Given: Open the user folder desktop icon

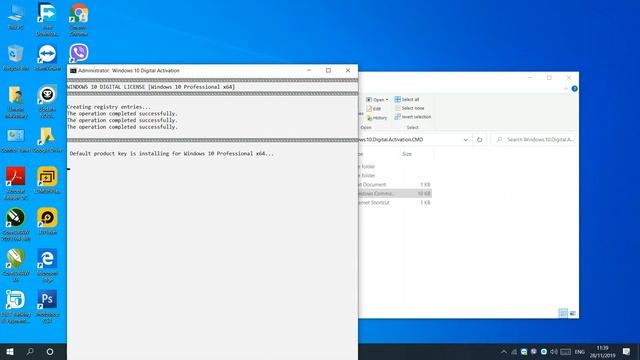Looking at the screenshot, I should (16, 102).
